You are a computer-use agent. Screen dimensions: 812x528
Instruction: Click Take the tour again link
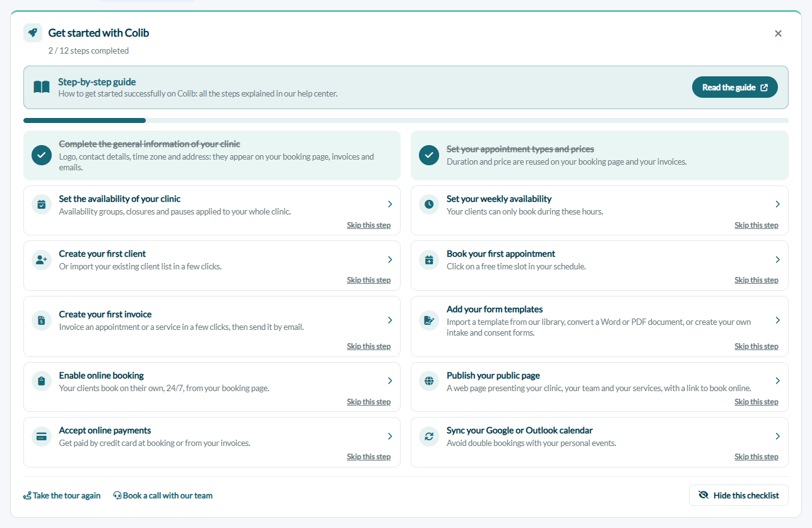click(62, 496)
